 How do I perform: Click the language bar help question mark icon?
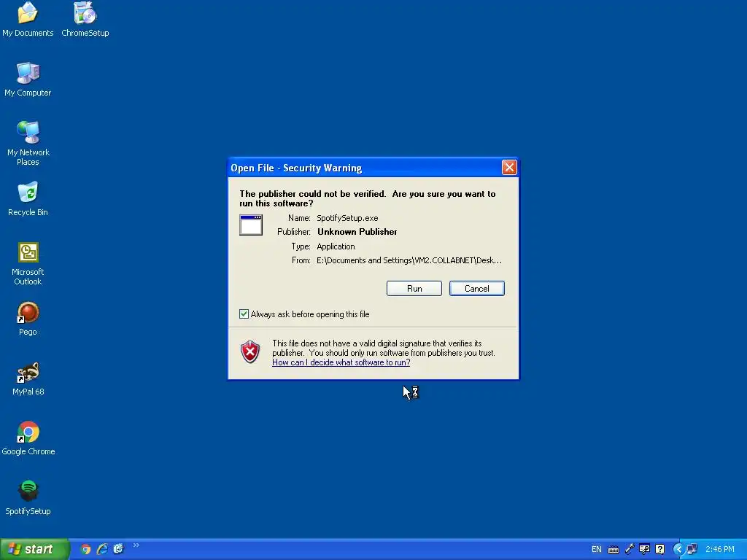pos(659,549)
